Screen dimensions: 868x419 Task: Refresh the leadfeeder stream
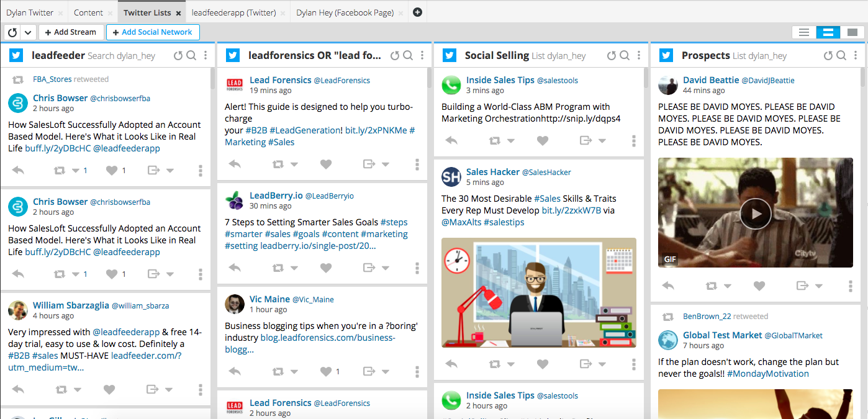point(178,56)
